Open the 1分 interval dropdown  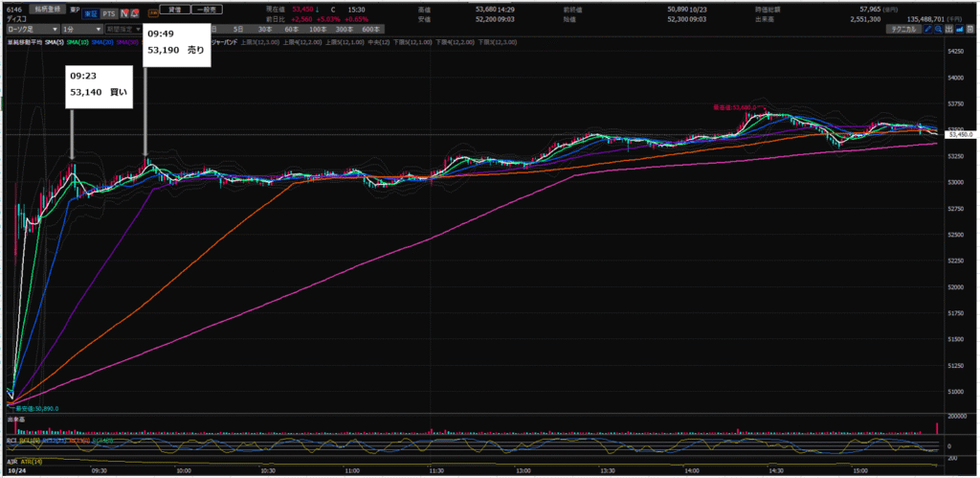(80, 30)
